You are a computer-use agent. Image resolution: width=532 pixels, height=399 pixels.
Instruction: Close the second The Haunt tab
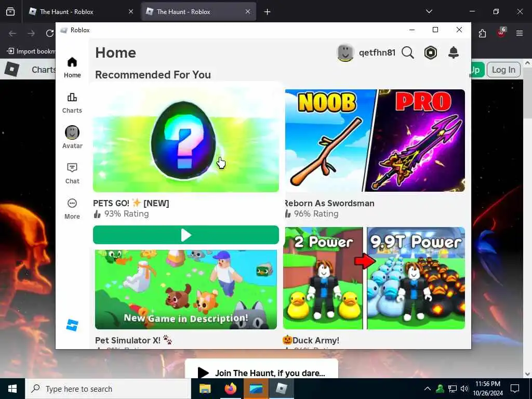click(248, 11)
